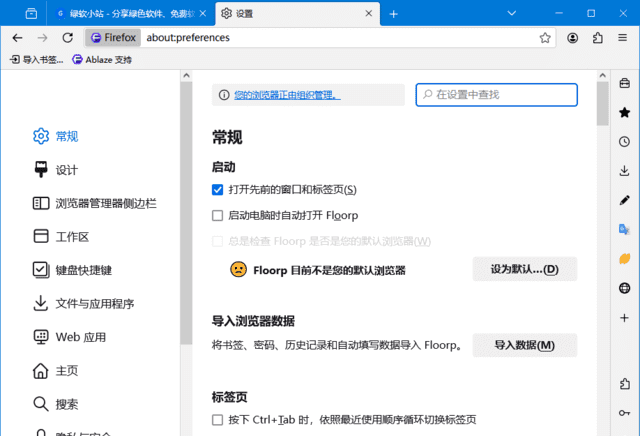Open bookmarks panel with the star sidebar icon
This screenshot has width=640, height=436.
tap(624, 112)
